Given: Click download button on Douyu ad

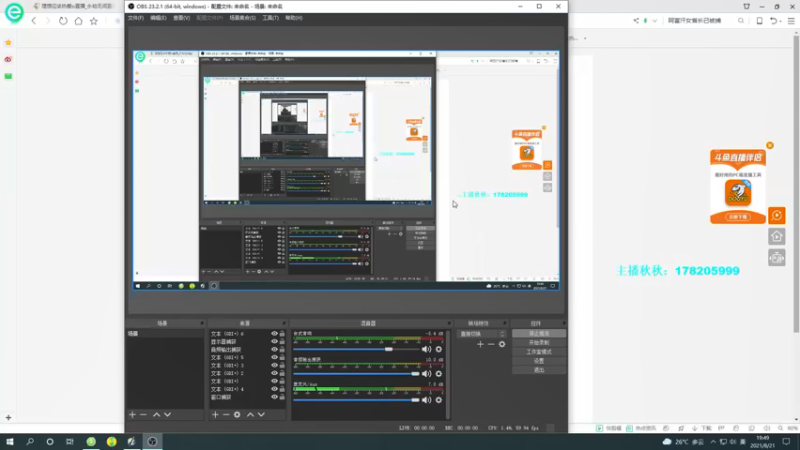Looking at the screenshot, I should tap(738, 217).
